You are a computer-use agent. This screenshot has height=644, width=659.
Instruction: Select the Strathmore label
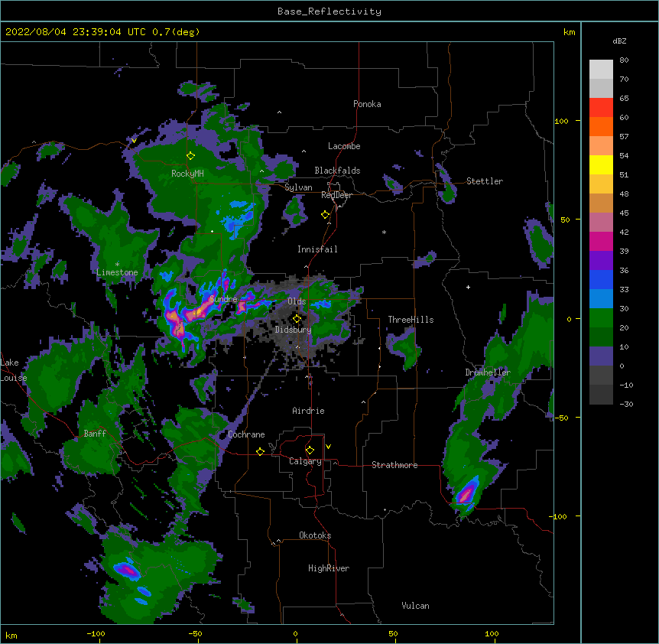coord(394,465)
